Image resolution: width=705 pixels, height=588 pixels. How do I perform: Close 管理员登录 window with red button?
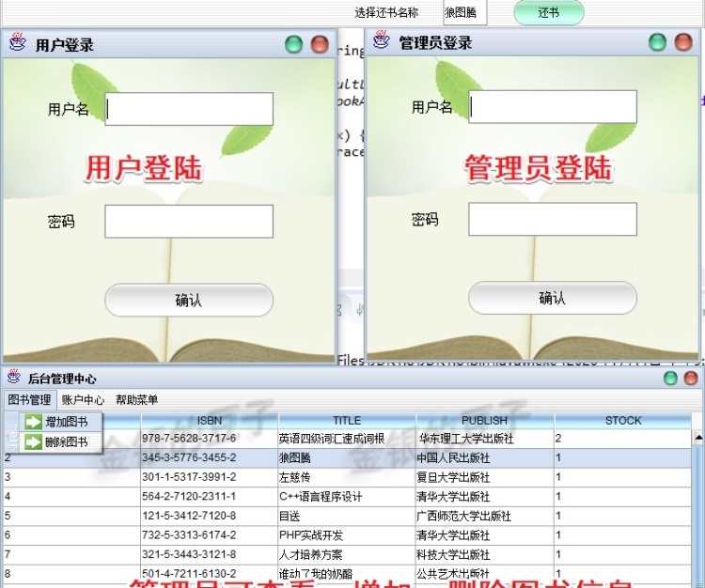[683, 42]
